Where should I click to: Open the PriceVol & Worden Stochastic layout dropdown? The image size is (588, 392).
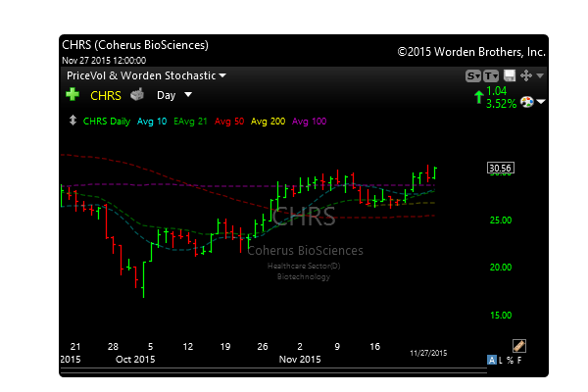[146, 75]
